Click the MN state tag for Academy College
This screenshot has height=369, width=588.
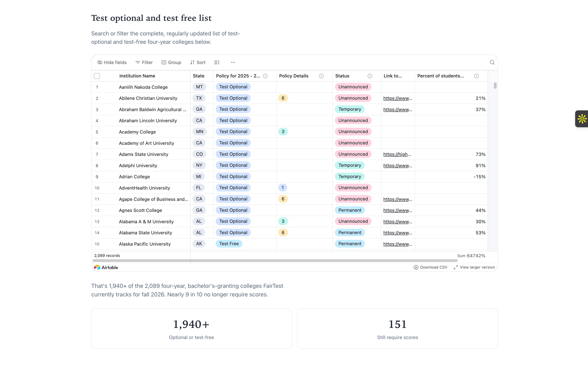click(200, 132)
